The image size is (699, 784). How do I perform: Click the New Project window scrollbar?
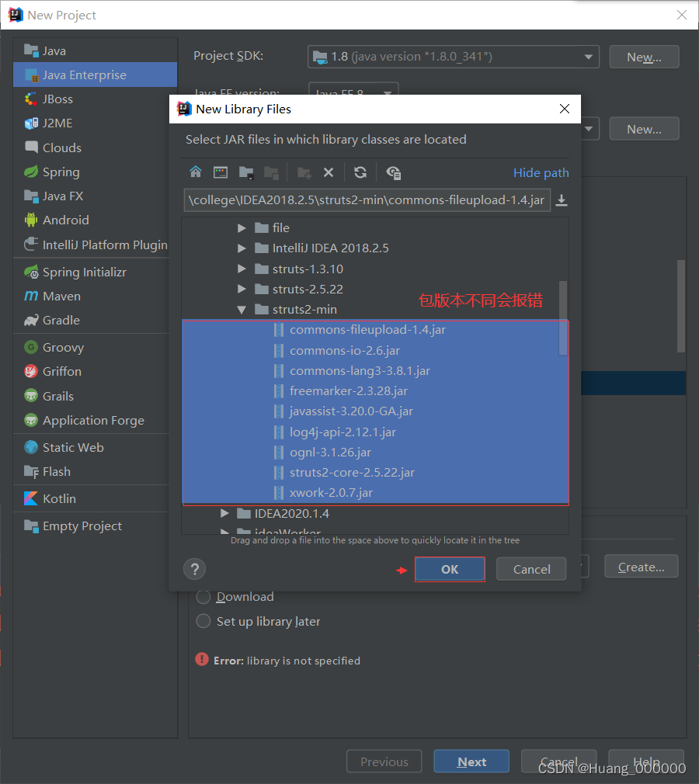coord(681,306)
